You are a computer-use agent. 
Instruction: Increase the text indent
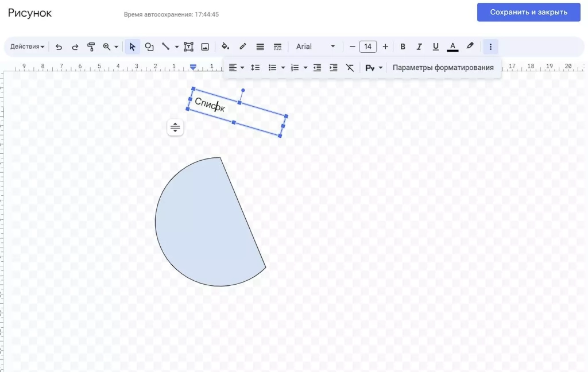[333, 68]
